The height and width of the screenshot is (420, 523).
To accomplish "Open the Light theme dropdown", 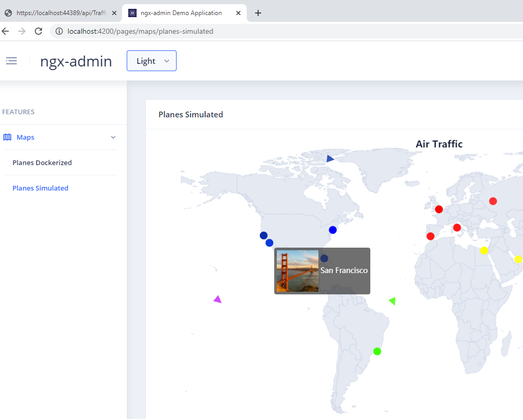I will tap(152, 61).
